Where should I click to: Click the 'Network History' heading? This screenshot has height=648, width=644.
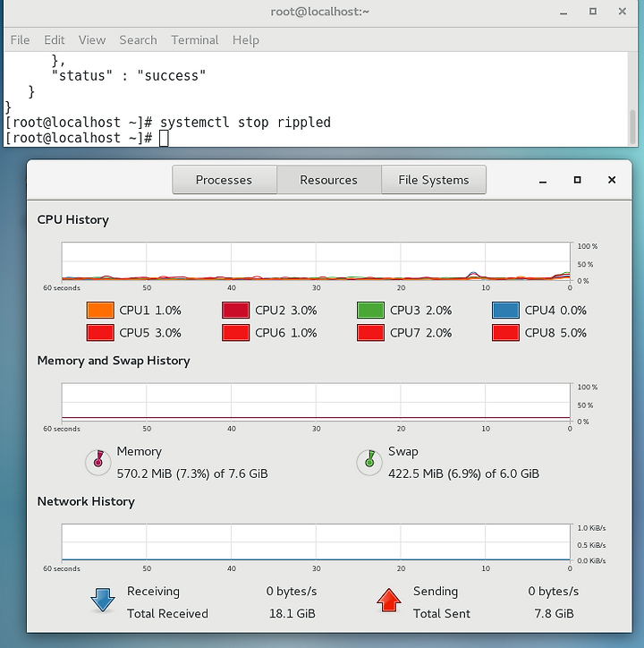(86, 502)
